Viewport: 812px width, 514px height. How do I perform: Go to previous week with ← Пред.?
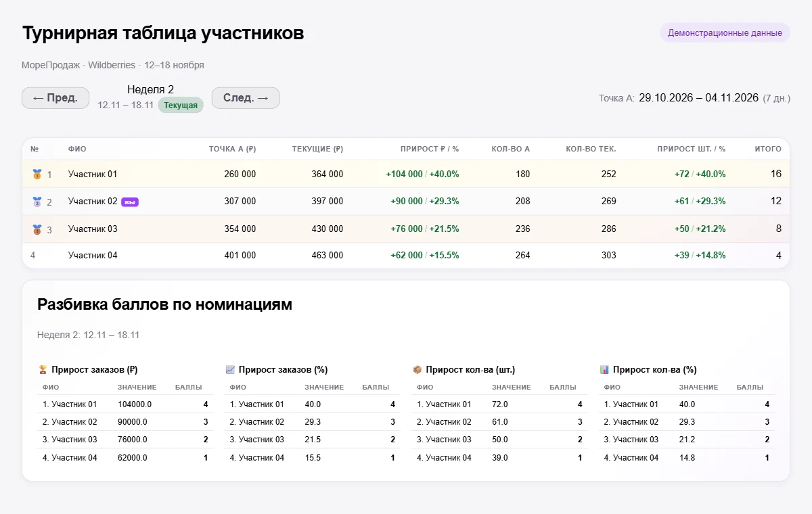point(55,98)
